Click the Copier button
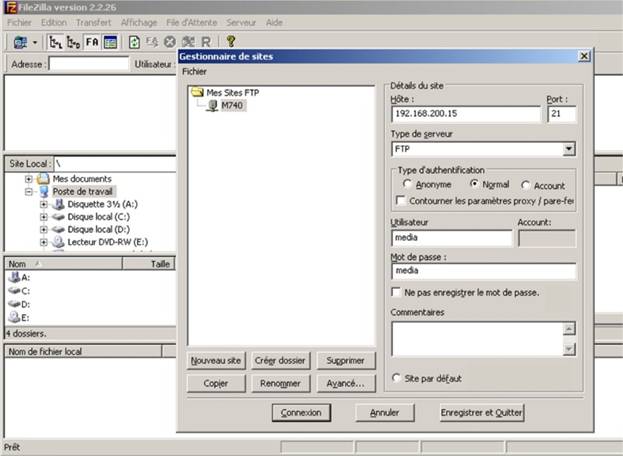 point(216,384)
